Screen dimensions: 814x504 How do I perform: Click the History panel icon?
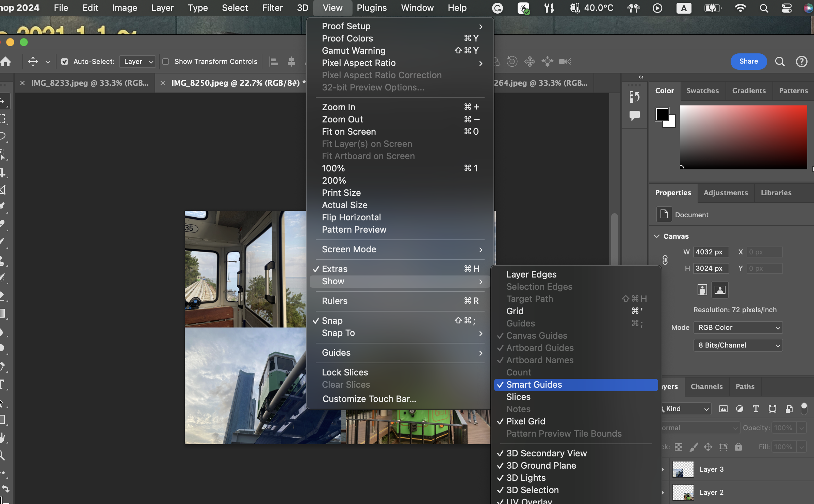[x=634, y=97]
